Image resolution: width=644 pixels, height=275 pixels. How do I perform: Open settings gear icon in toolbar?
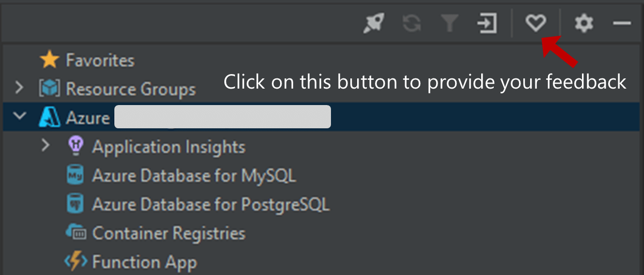coord(583,23)
